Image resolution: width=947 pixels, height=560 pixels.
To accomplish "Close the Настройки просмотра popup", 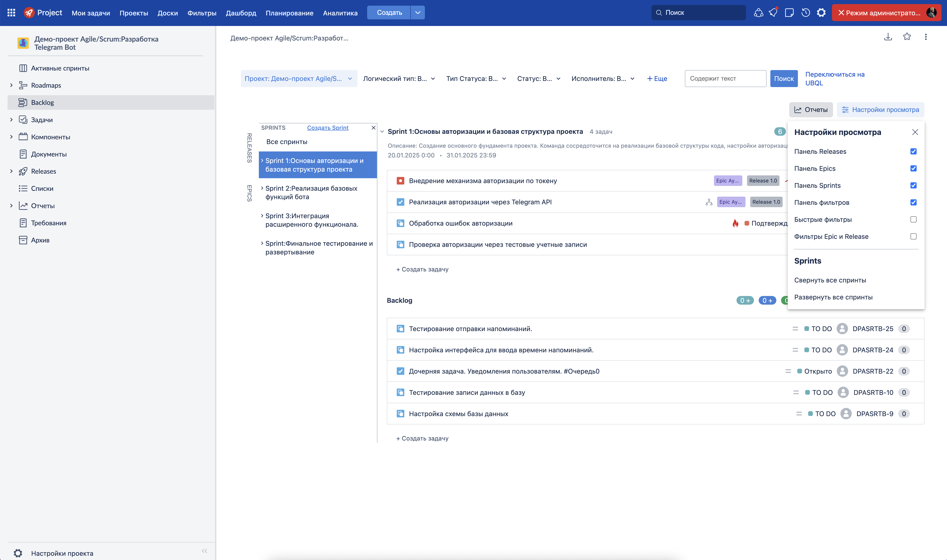I will click(915, 132).
